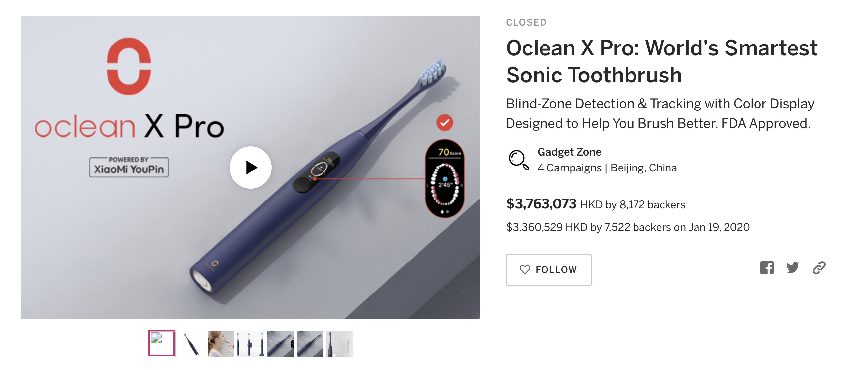Screen dimensions: 868x370
Task: Play the Oclean X Pro campaign video
Action: tap(250, 168)
